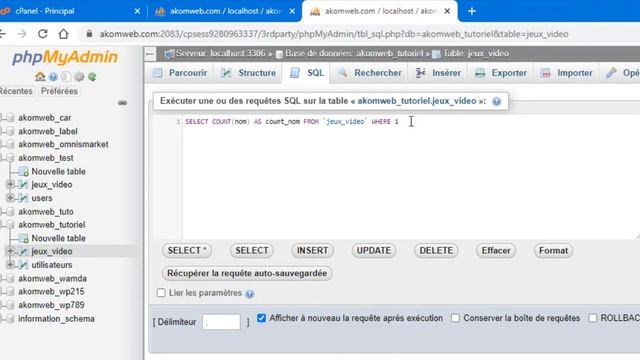Expand jeux_video under akomweb_test
The height and width of the screenshot is (360, 640).
10,184
